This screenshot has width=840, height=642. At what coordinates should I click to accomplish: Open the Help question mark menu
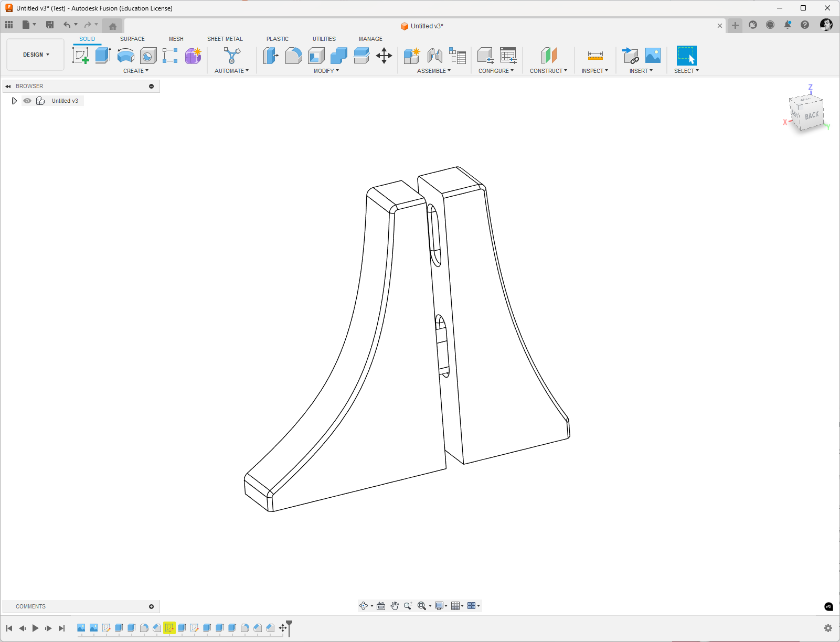[x=805, y=25]
